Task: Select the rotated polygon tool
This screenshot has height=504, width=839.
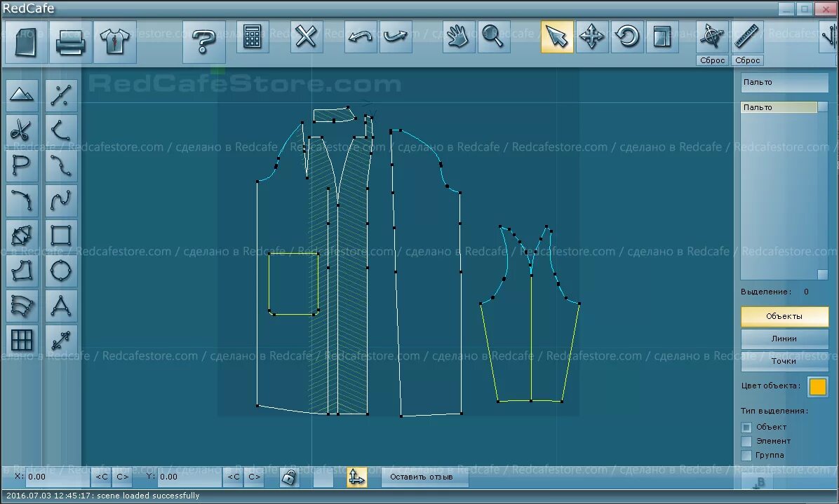Action: (22, 236)
